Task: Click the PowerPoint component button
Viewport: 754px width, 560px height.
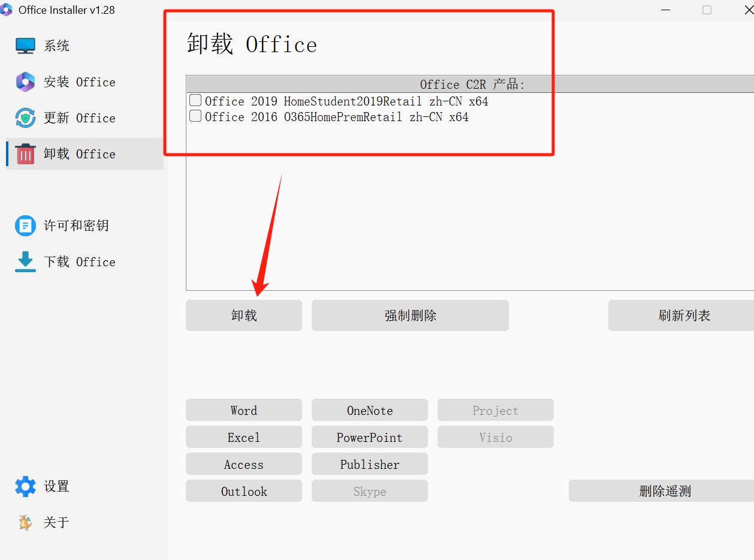Action: (x=369, y=437)
